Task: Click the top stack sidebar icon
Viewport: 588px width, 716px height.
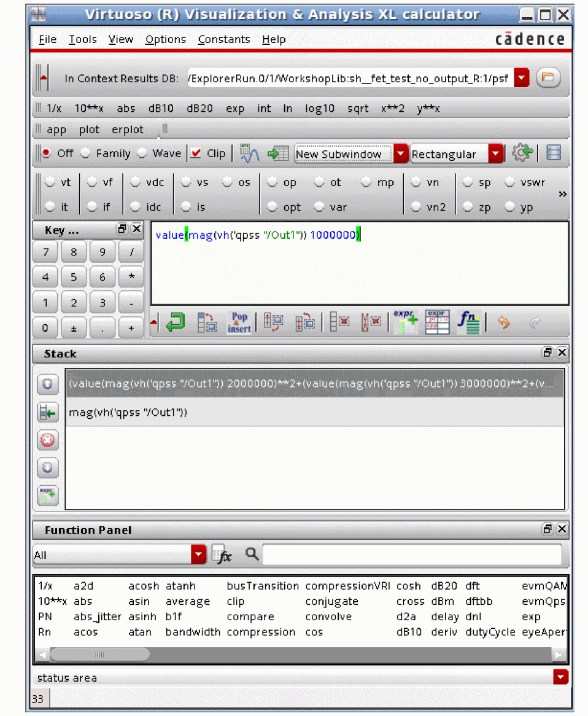Action: (x=47, y=384)
